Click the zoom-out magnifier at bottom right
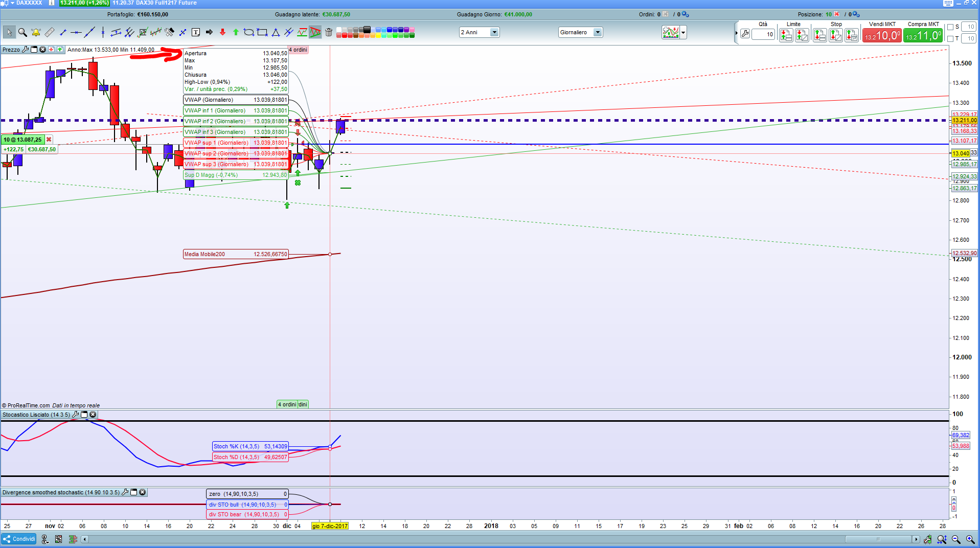 tap(956, 539)
